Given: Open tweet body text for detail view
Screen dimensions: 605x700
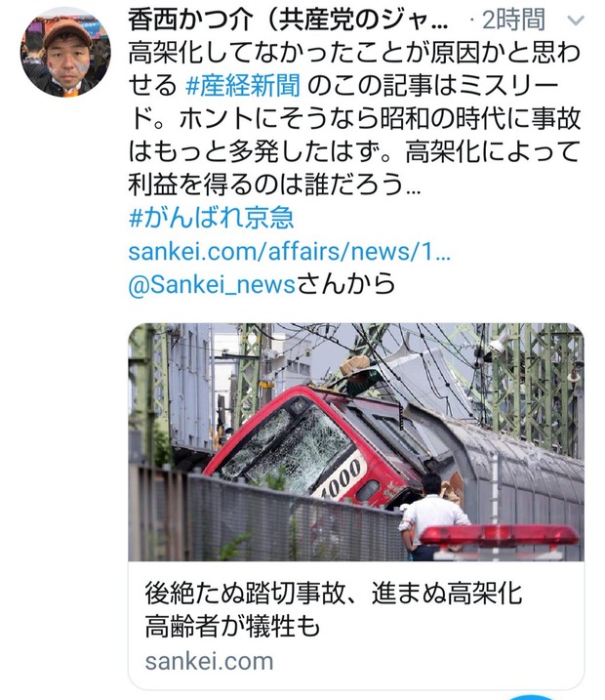Looking at the screenshot, I should coord(354,118).
